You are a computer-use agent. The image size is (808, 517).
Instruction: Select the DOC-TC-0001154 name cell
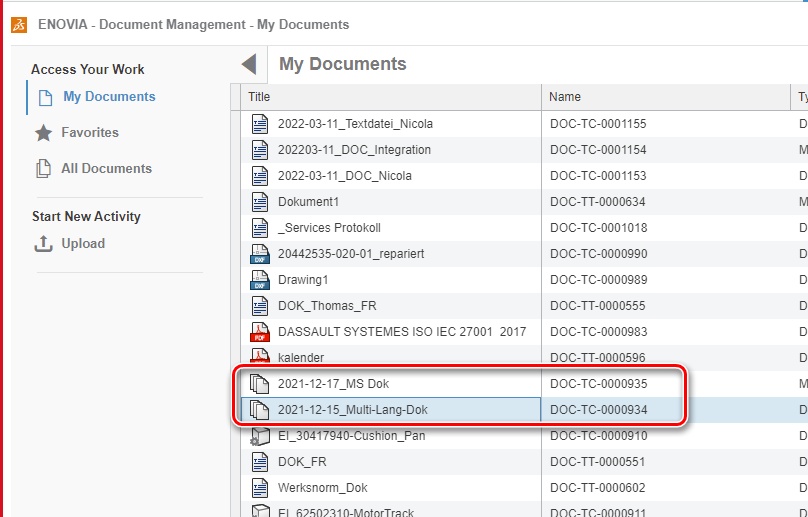598,150
